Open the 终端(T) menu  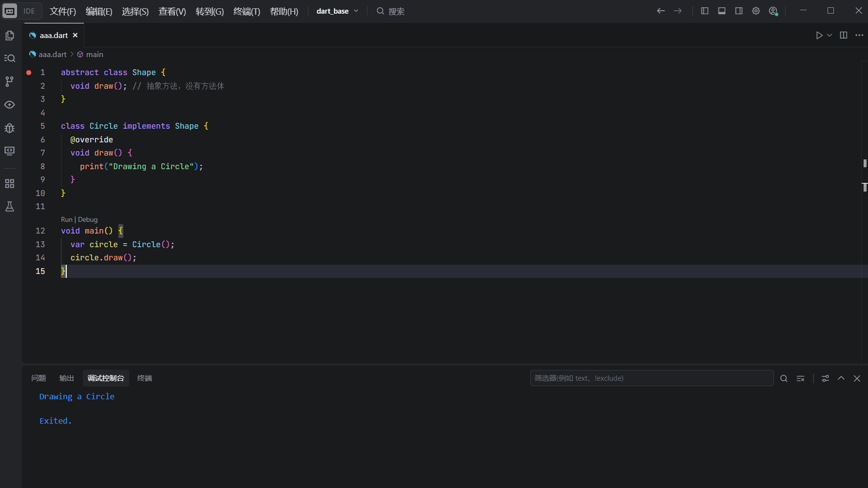[247, 11]
